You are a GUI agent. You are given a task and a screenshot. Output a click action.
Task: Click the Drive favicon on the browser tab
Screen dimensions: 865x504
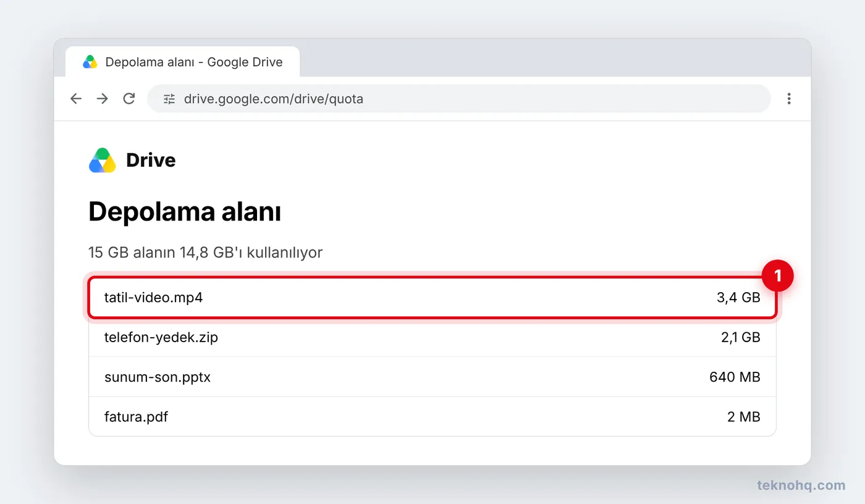[x=90, y=62]
